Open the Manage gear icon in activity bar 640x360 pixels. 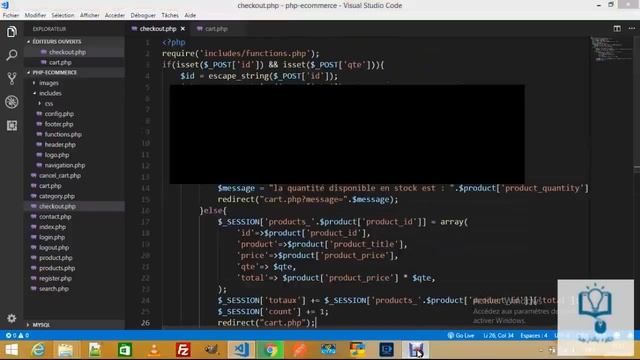coord(11,318)
